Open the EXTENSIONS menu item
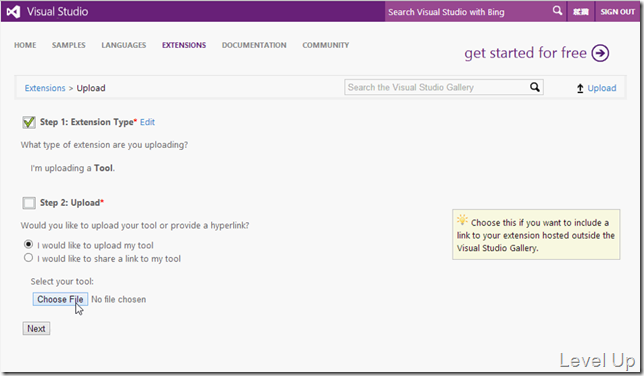Viewport: 644px width, 376px height. click(184, 45)
